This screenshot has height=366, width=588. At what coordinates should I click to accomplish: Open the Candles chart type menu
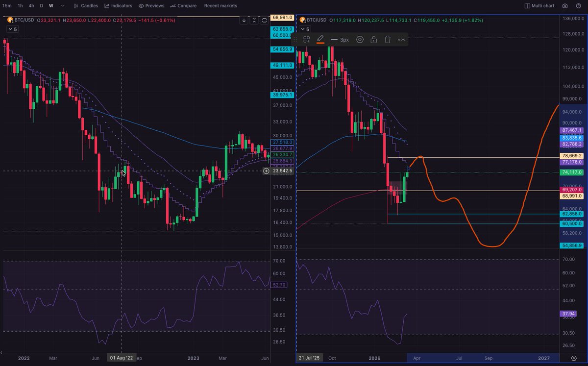click(x=86, y=6)
